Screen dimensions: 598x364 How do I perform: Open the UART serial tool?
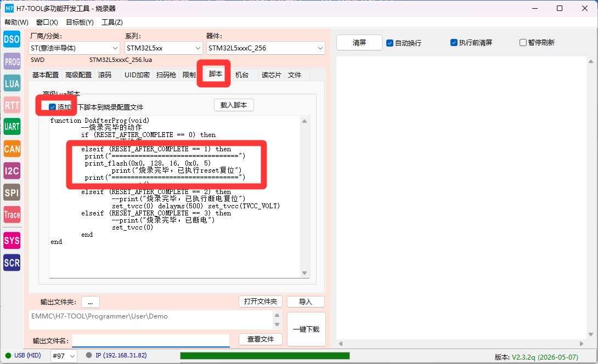[12, 127]
